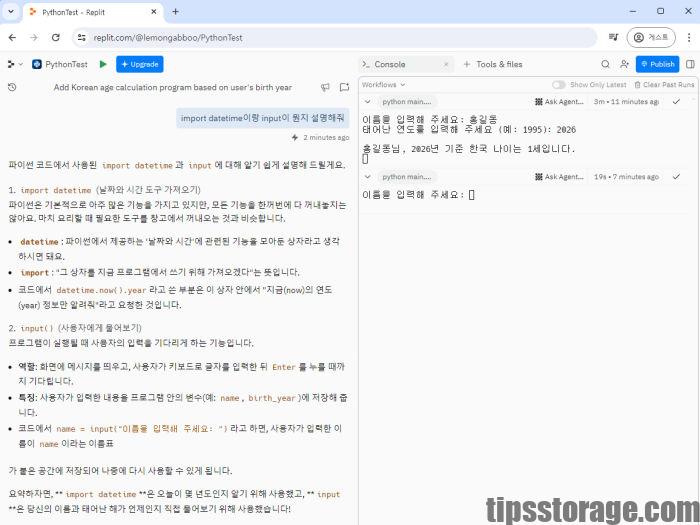Switch to the Console tab
The image size is (700, 525).
[390, 64]
